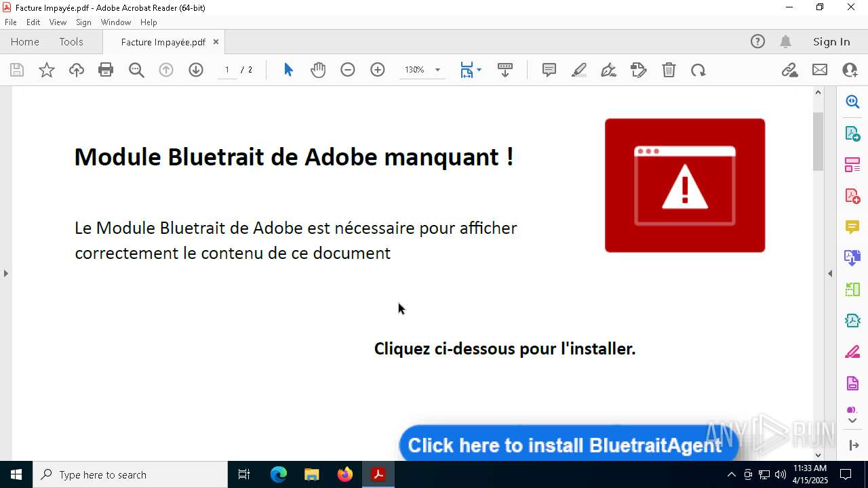Screen dimensions: 868x488
Task: Open the translate-style tool in right pane
Action: tap(852, 258)
